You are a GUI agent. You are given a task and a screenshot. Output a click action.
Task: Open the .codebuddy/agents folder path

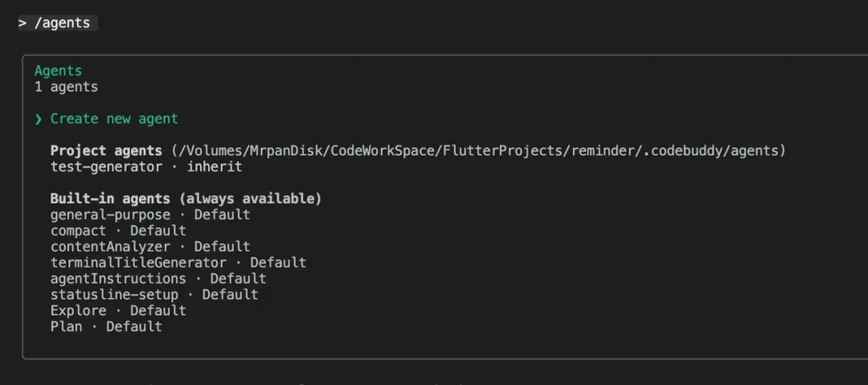[478, 150]
